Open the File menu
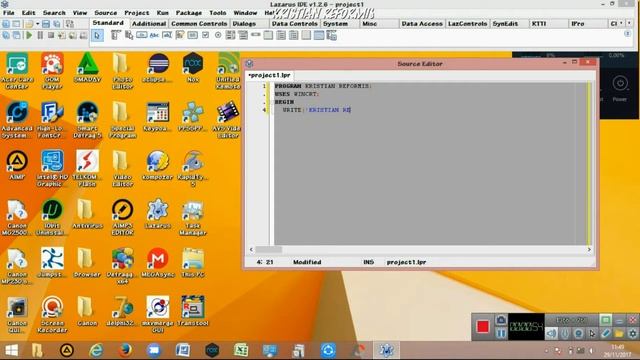This screenshot has height=360, width=640. point(9,13)
